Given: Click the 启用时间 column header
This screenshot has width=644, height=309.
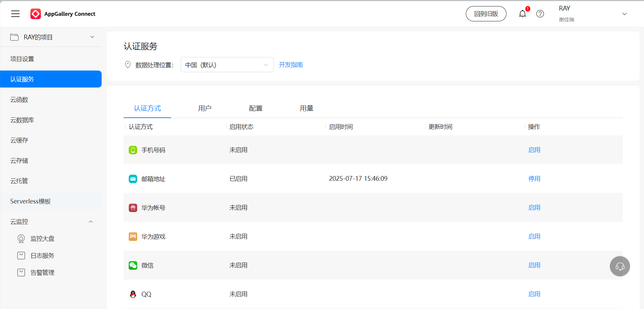Looking at the screenshot, I should pyautogui.click(x=341, y=127).
